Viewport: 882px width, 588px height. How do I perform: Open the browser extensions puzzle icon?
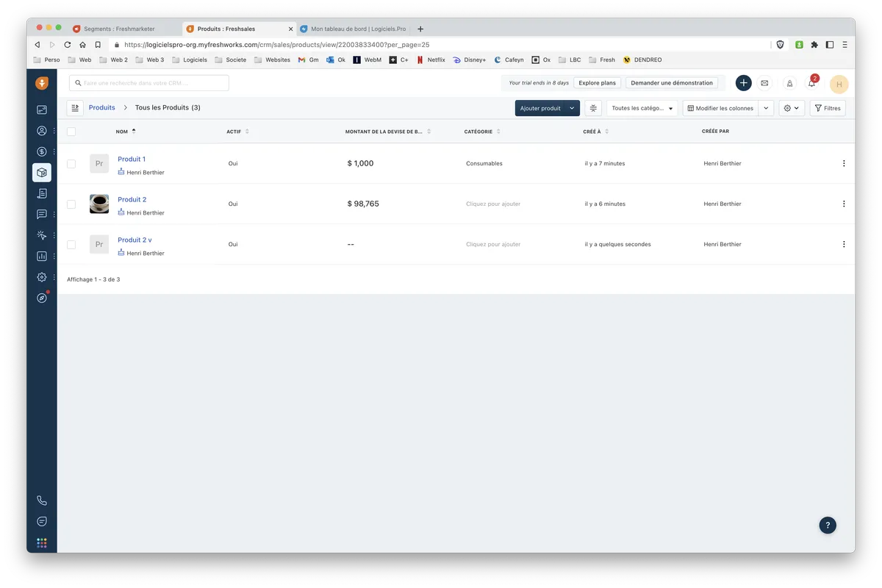(x=814, y=45)
